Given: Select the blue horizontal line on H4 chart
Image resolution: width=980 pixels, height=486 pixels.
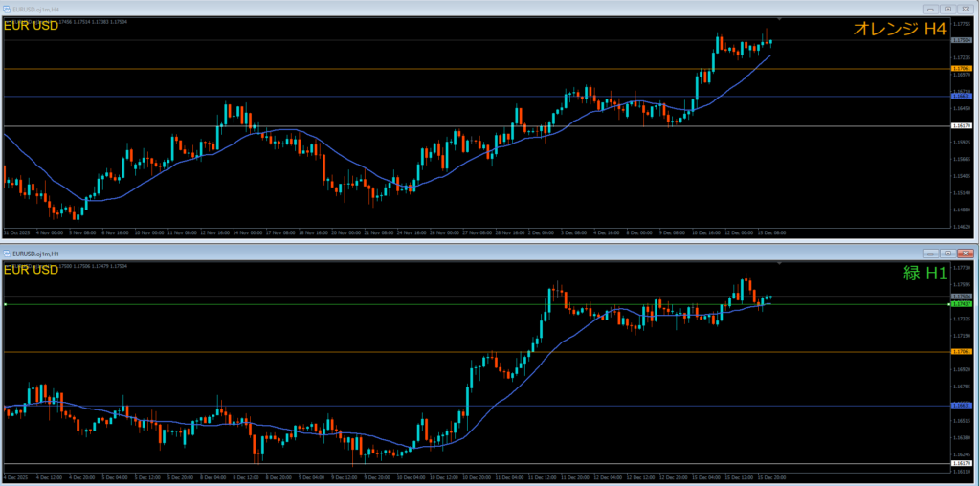Looking at the screenshot, I should (x=383, y=97).
